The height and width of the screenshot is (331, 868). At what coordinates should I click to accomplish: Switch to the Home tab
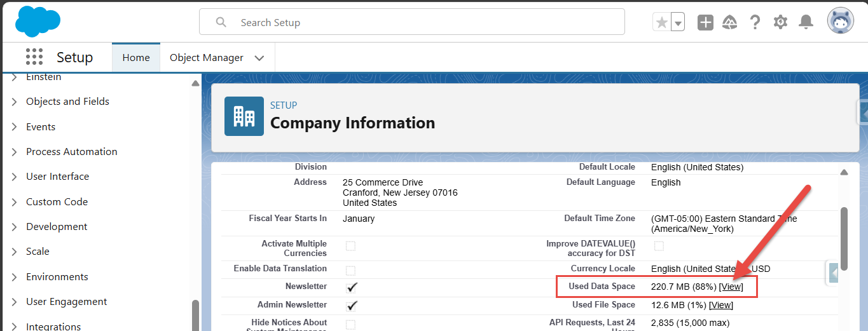[x=136, y=57]
